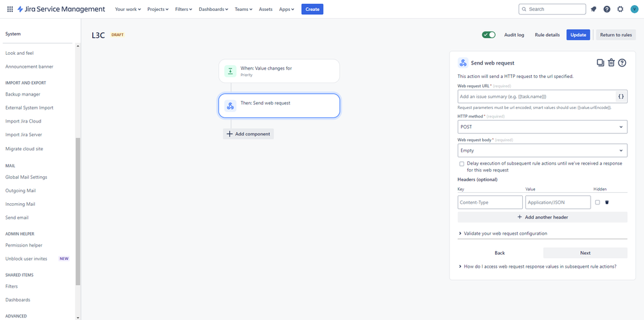Open the notifications icon
Viewport: 644px width, 320px height.
(594, 9)
